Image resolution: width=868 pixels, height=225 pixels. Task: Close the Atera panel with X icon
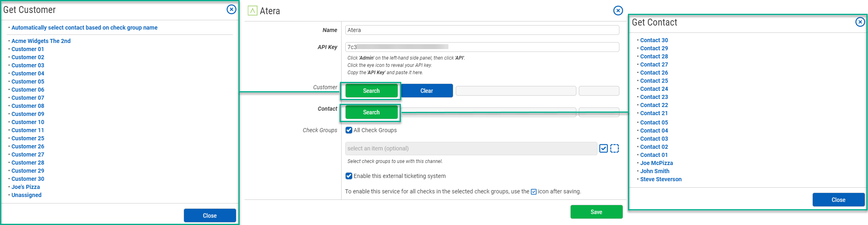(x=618, y=11)
